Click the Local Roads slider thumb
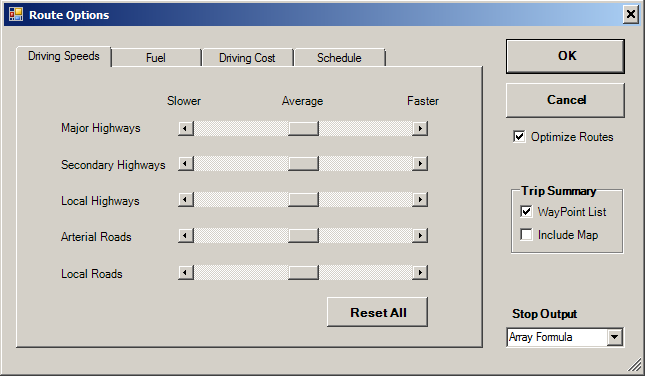Image resolution: width=645 pixels, height=376 pixels. (x=303, y=272)
